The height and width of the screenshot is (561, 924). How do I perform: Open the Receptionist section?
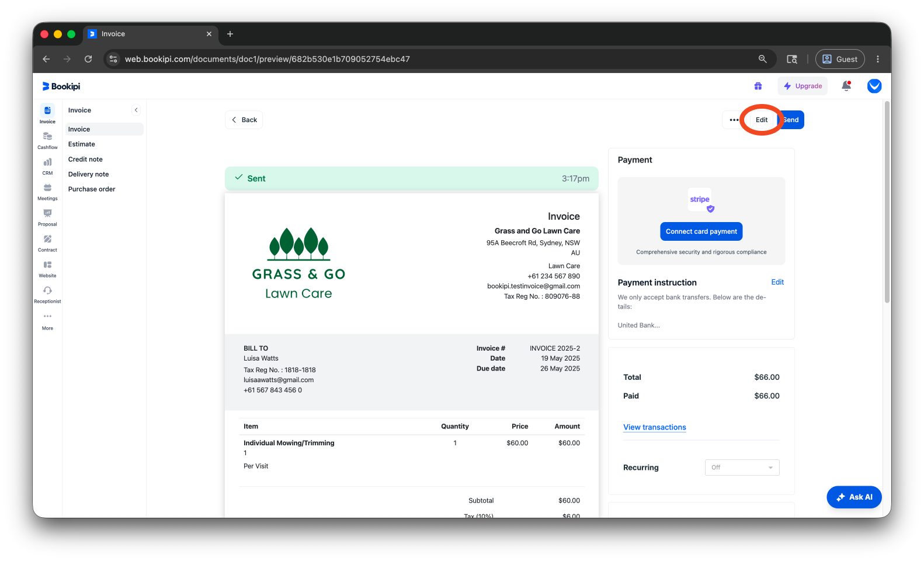(x=47, y=295)
